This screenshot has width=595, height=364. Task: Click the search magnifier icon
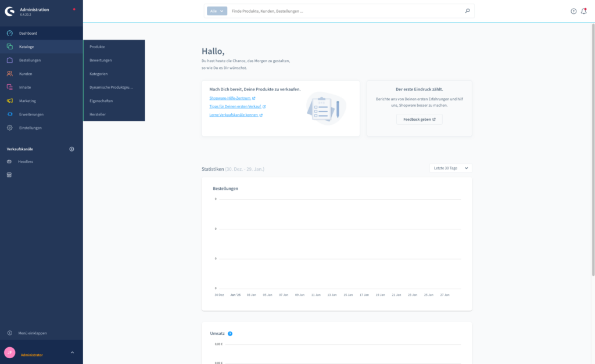tap(468, 11)
